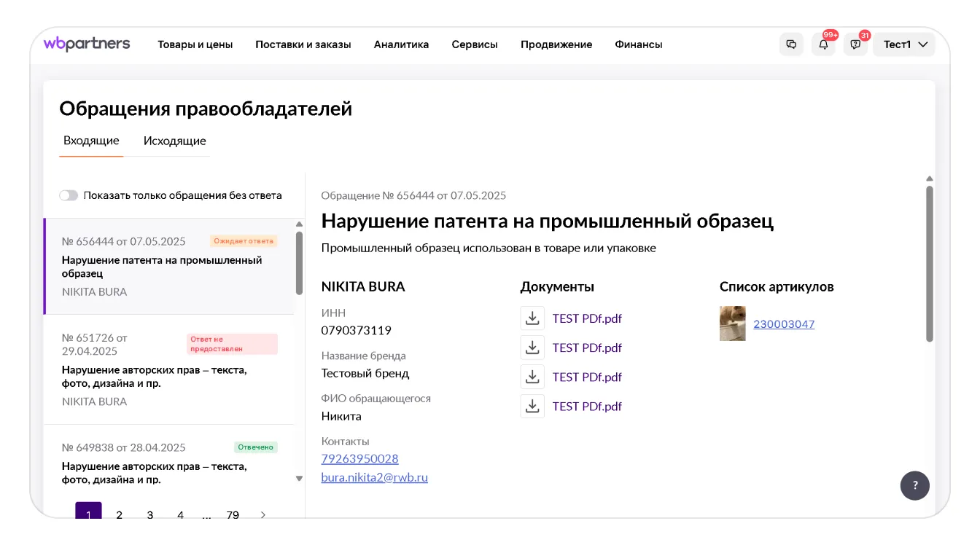Select request № 651726 from 29.04.2025

(x=168, y=369)
